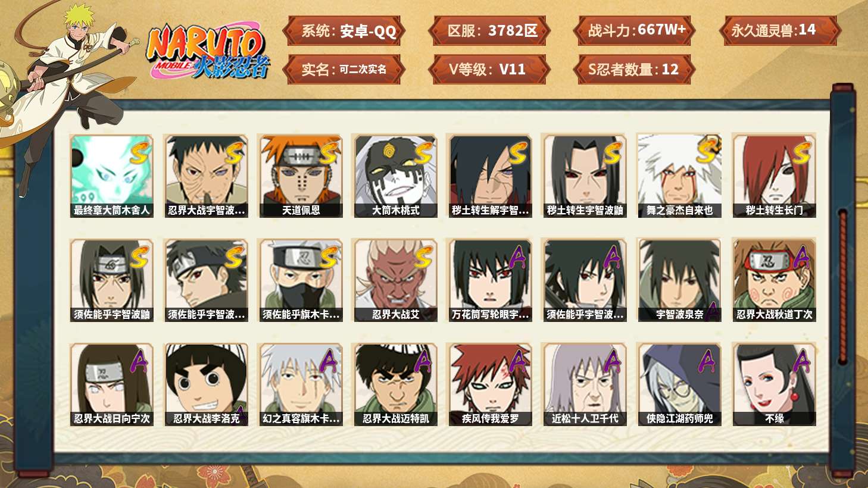This screenshot has width=868, height=488.
Task: Select the 天道佩恩 ninja portrait
Action: 301,176
